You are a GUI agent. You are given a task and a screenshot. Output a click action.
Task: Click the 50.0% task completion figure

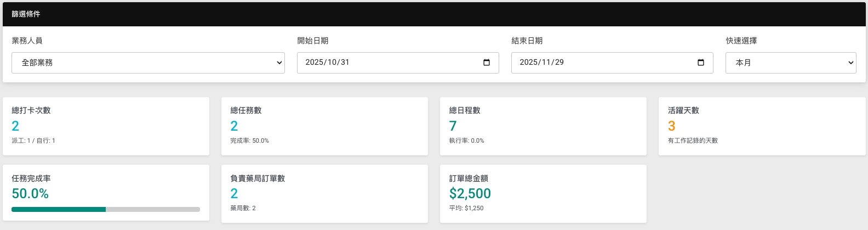pyautogui.click(x=30, y=193)
